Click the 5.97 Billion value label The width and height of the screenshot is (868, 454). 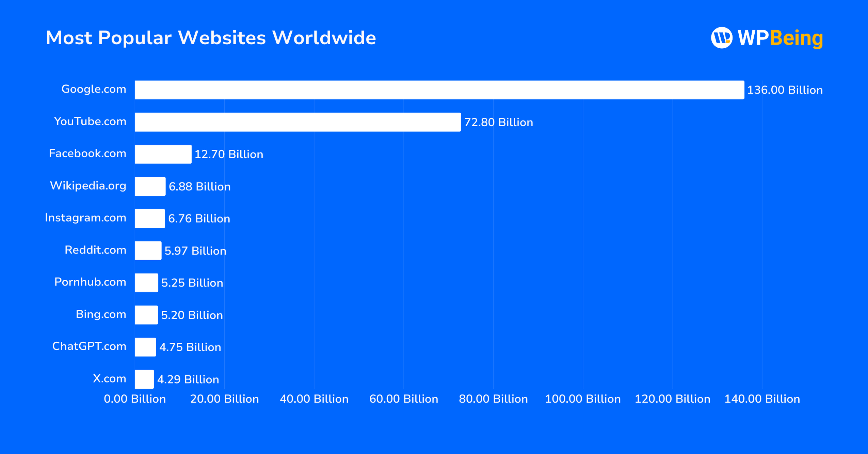point(195,251)
